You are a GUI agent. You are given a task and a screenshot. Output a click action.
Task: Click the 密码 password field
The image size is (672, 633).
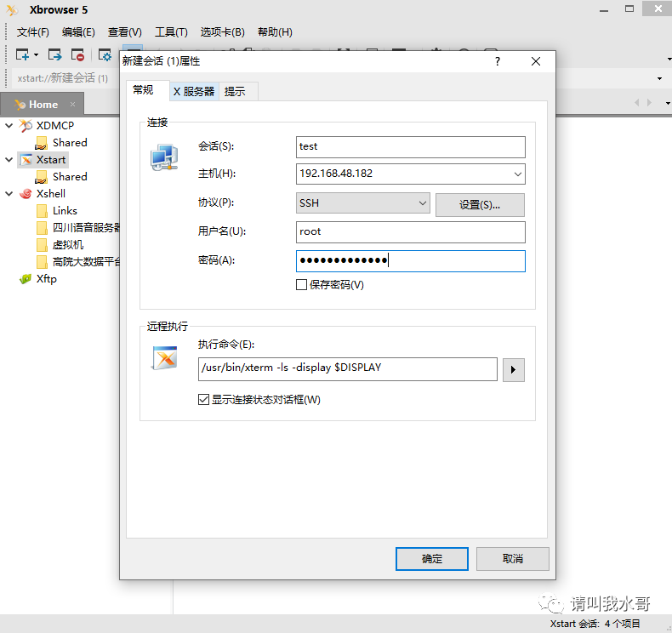coord(411,261)
